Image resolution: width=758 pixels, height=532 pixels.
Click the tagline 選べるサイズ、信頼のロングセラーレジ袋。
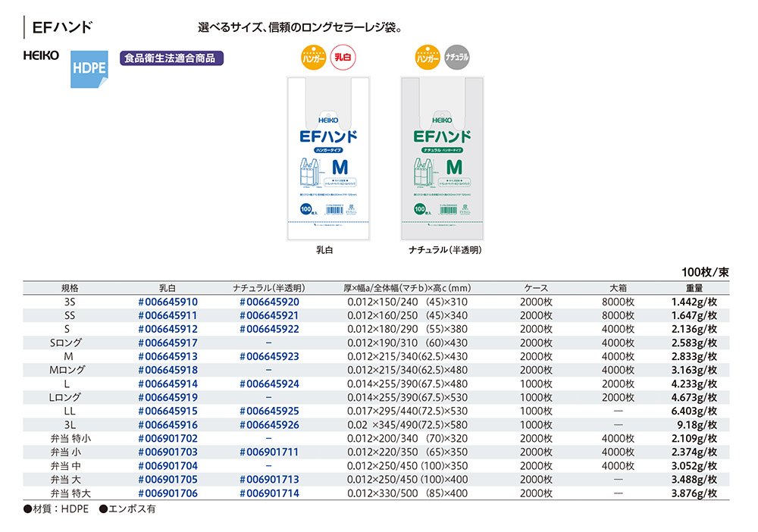(300, 27)
